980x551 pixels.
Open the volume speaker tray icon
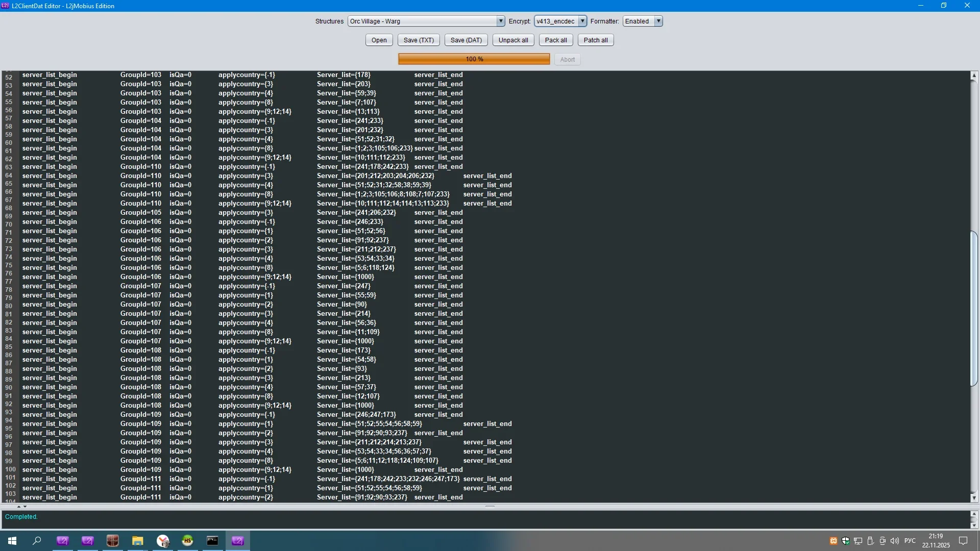tap(894, 541)
